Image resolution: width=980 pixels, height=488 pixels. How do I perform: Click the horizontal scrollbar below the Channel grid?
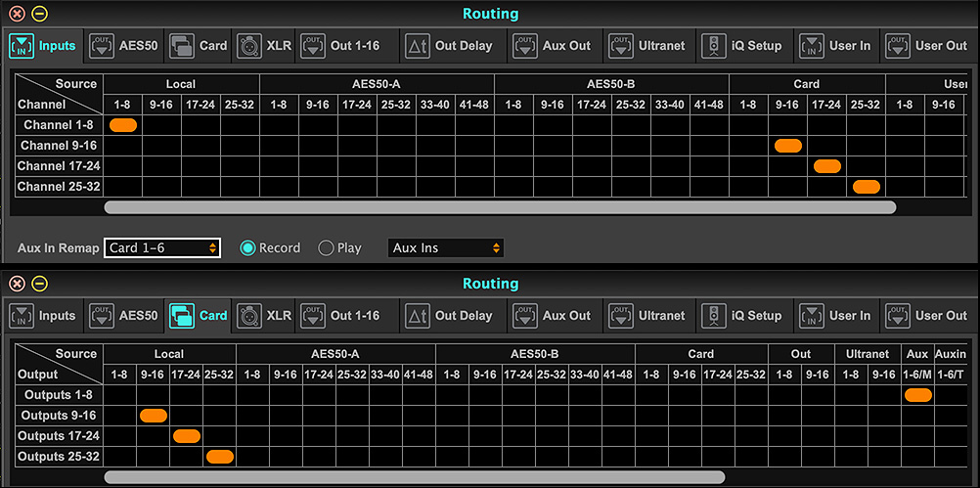500,207
